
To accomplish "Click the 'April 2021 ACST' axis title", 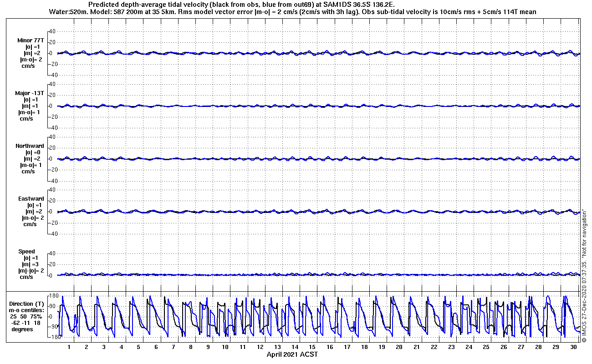I will 292,354.
